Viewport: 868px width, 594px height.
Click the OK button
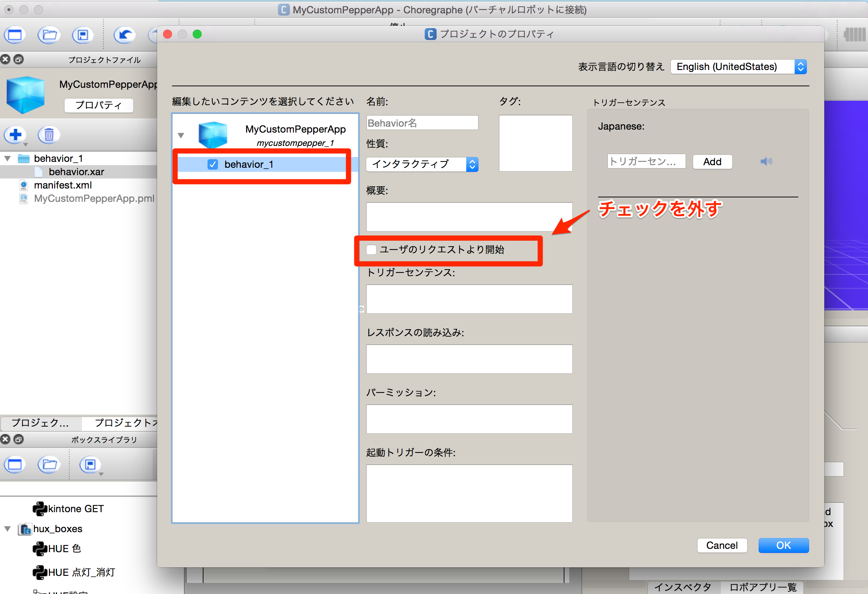click(783, 545)
